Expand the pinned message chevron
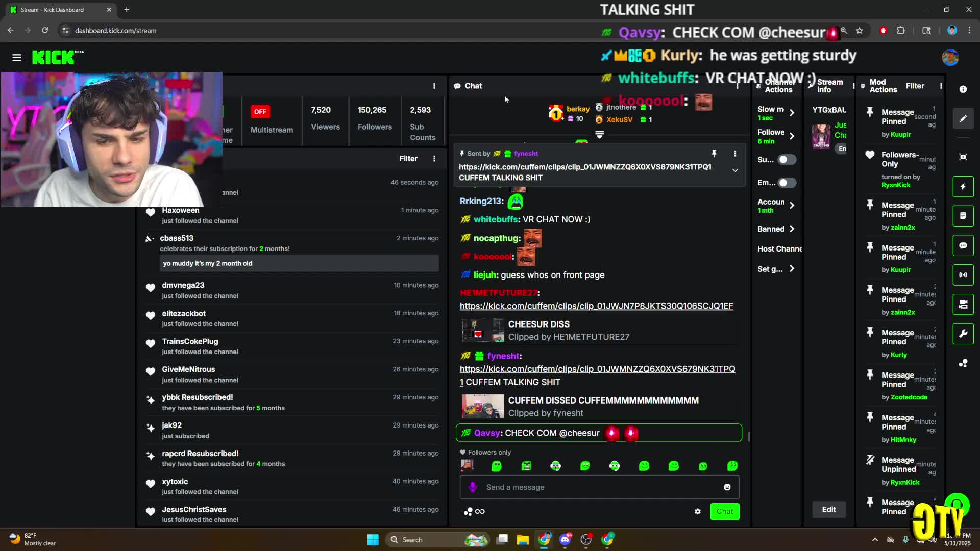 click(735, 170)
